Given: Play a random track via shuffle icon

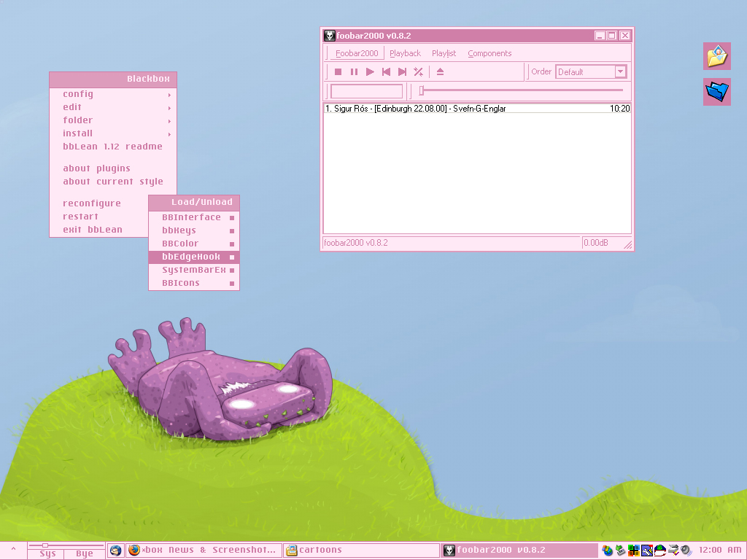Looking at the screenshot, I should coord(418,72).
